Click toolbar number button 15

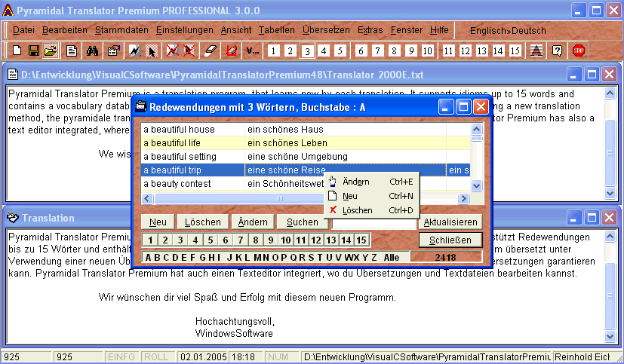[x=515, y=50]
